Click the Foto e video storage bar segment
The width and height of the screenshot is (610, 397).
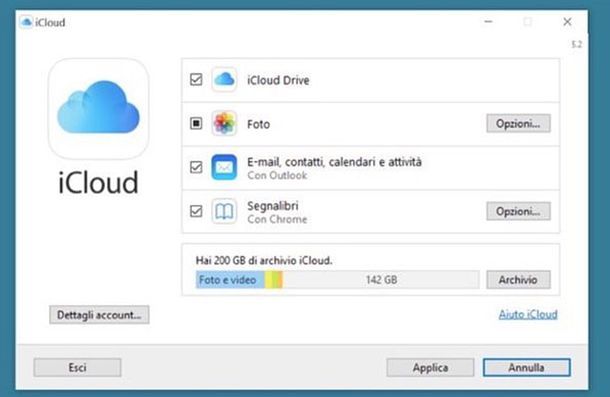230,279
